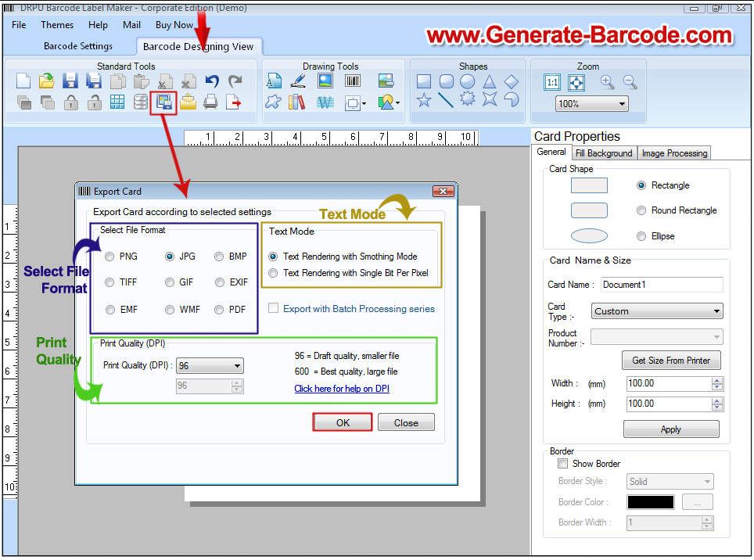Image resolution: width=754 pixels, height=560 pixels.
Task: Click the Zoom In magnifier icon
Action: click(607, 81)
